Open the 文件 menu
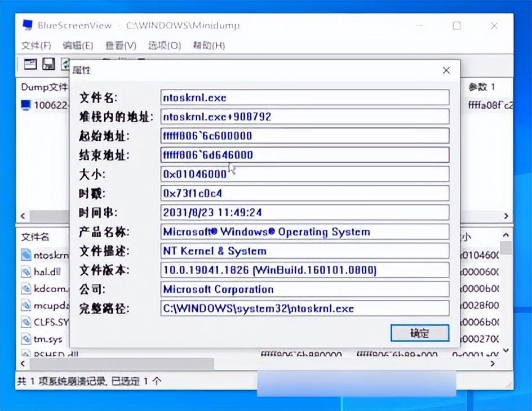532x411 pixels. [x=35, y=45]
